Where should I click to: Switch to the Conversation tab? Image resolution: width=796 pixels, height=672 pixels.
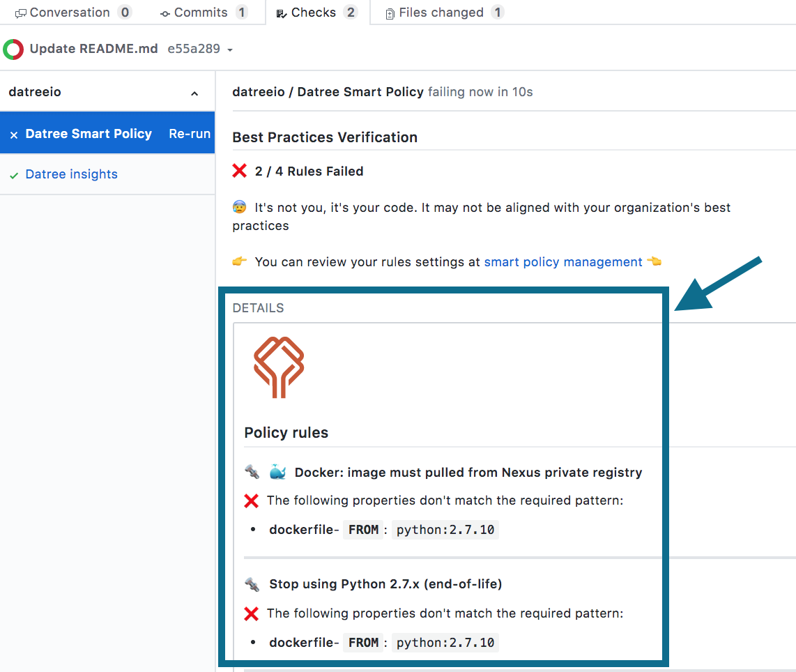point(70,13)
